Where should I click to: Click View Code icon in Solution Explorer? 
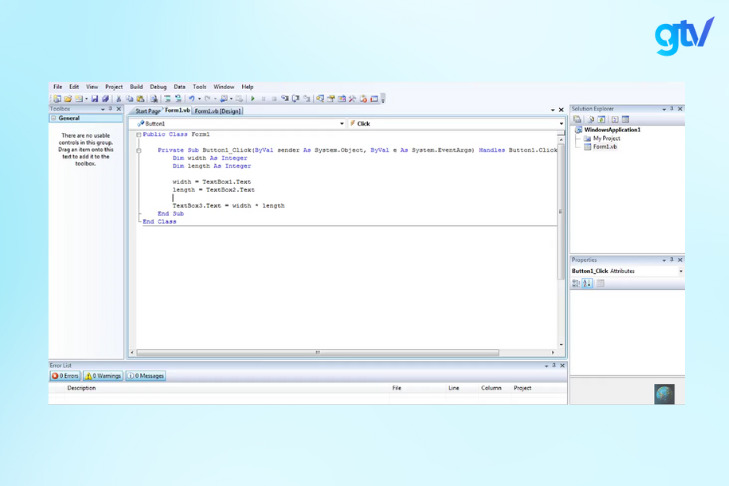click(615, 120)
